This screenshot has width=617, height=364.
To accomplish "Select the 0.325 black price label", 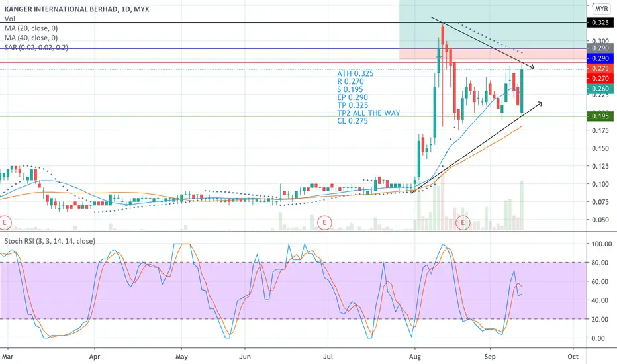I will pyautogui.click(x=600, y=23).
